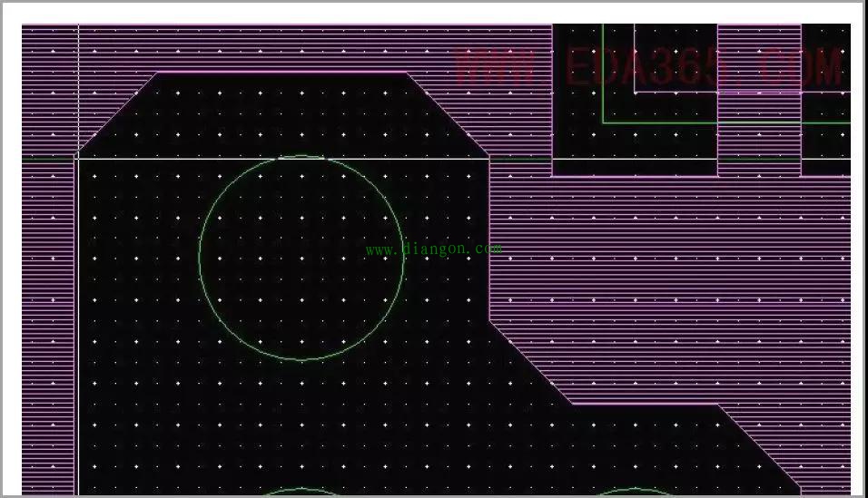868x498 pixels.
Task: Click the upper-right diagonal edge of black polygon
Action: pos(449,114)
